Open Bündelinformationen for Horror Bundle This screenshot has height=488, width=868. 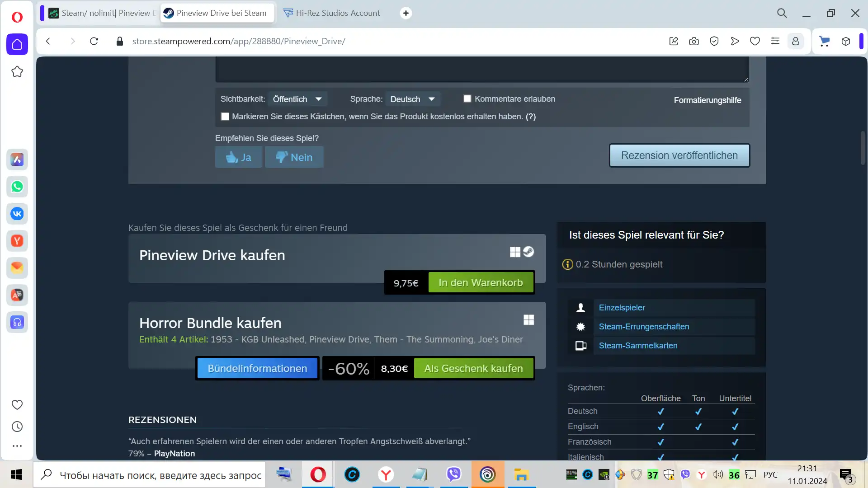click(x=257, y=368)
